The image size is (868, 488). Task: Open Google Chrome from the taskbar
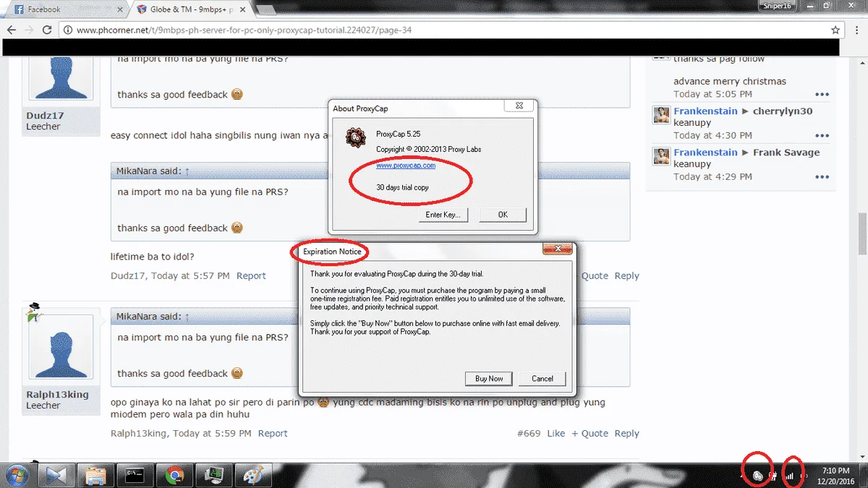click(174, 475)
